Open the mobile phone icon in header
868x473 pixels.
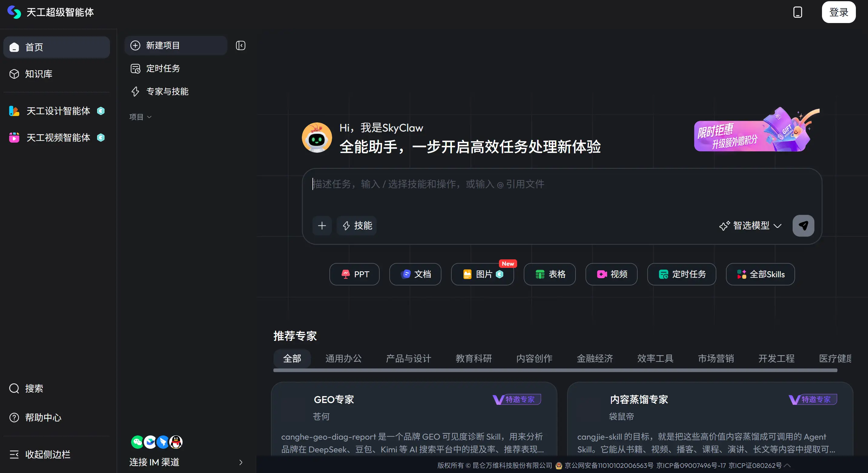coord(797,12)
